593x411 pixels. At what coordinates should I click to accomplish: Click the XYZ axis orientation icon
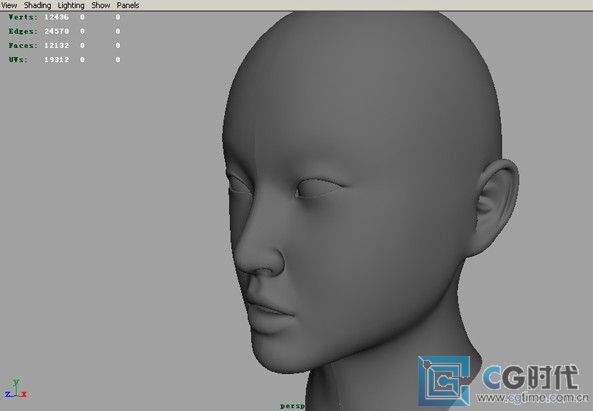tap(16, 388)
